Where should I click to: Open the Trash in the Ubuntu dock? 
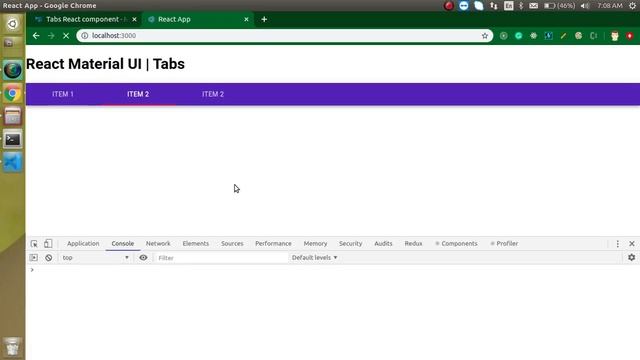(13, 347)
